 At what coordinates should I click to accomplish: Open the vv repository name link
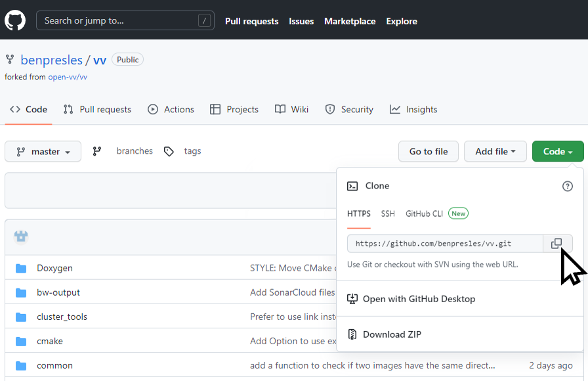click(100, 60)
